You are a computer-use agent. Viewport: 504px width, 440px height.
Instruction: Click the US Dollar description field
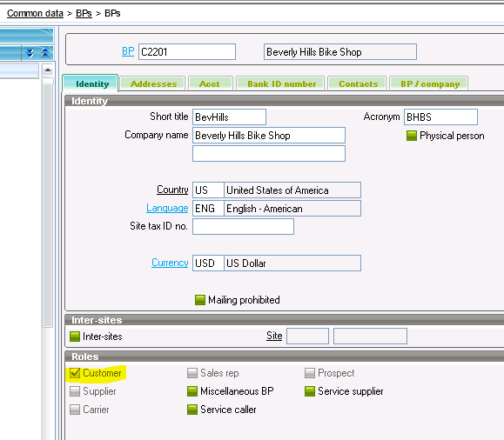pos(292,263)
